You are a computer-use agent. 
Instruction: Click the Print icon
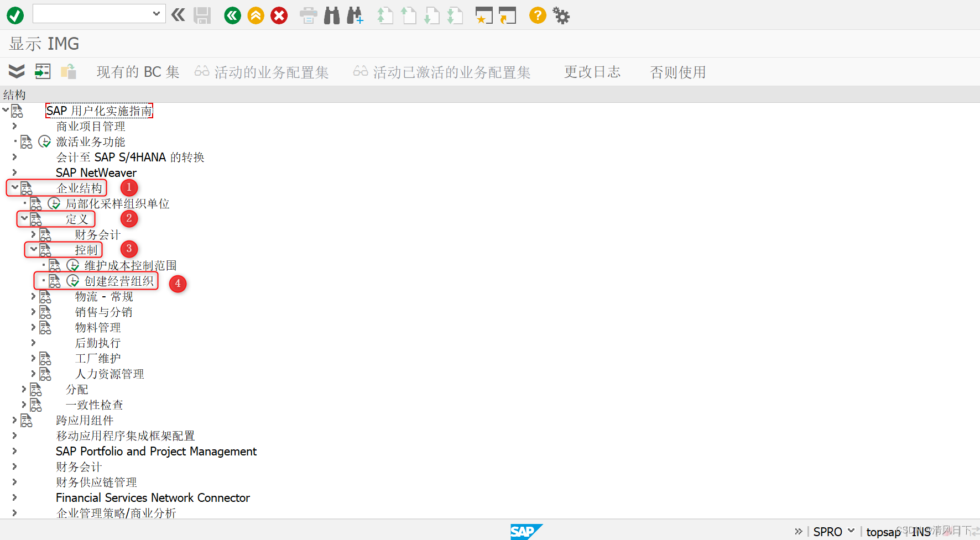click(x=308, y=15)
